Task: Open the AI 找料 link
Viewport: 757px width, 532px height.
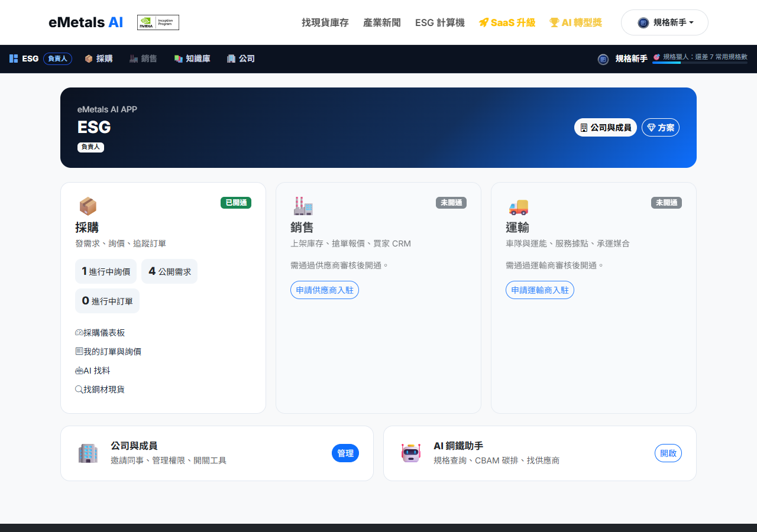Action: click(93, 371)
